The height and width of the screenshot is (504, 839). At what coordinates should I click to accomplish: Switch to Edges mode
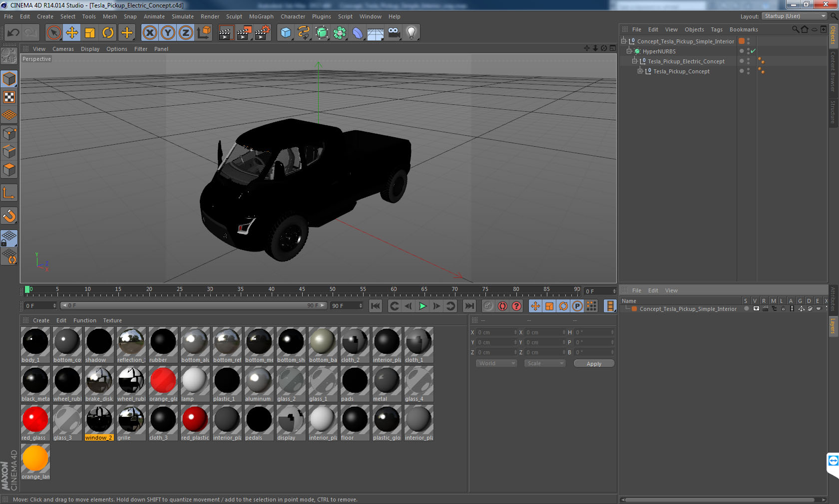9,152
